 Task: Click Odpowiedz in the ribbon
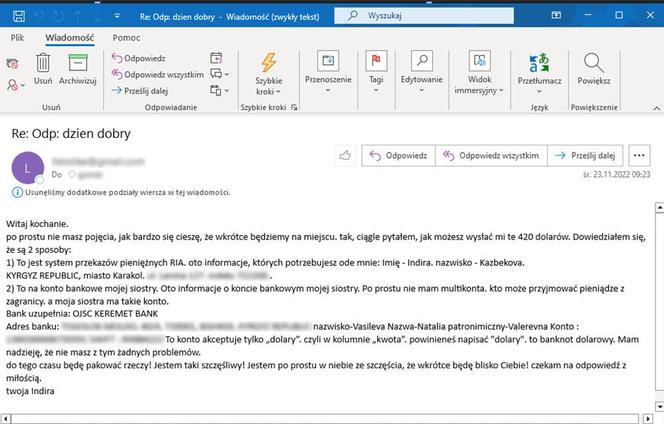138,58
